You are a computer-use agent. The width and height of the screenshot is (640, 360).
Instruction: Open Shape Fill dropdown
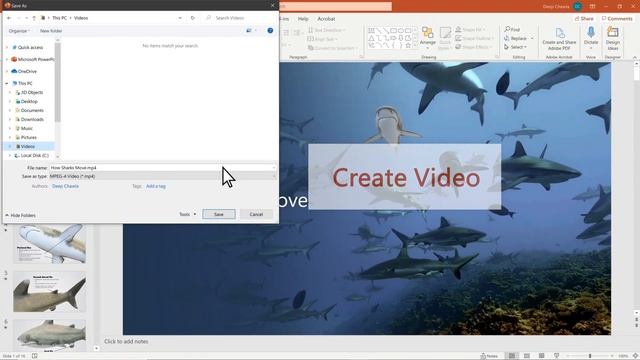point(471,30)
